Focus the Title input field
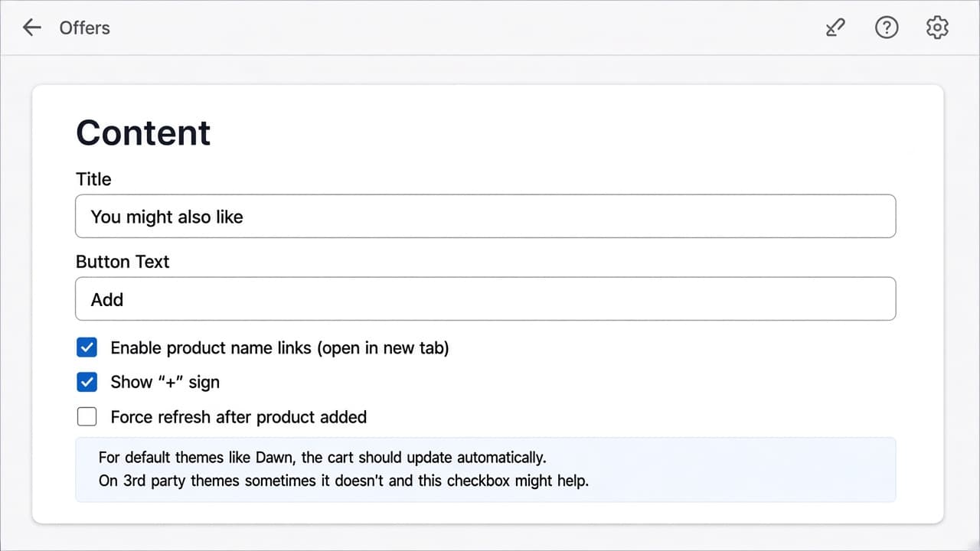 click(x=485, y=217)
